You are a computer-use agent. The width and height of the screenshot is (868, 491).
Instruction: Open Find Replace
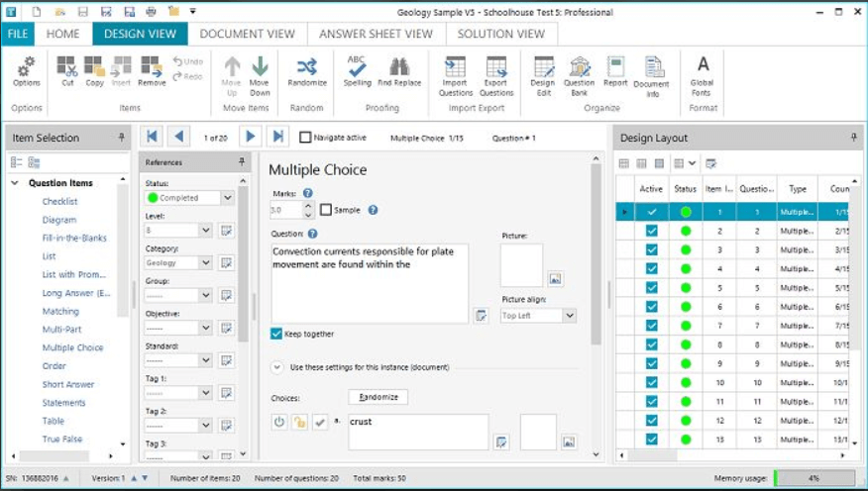tap(399, 72)
